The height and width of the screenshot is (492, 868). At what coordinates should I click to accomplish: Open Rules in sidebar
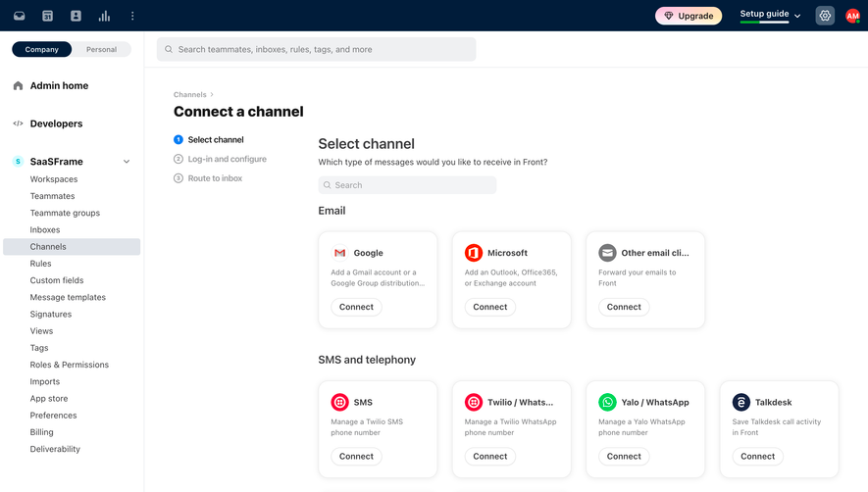41,264
